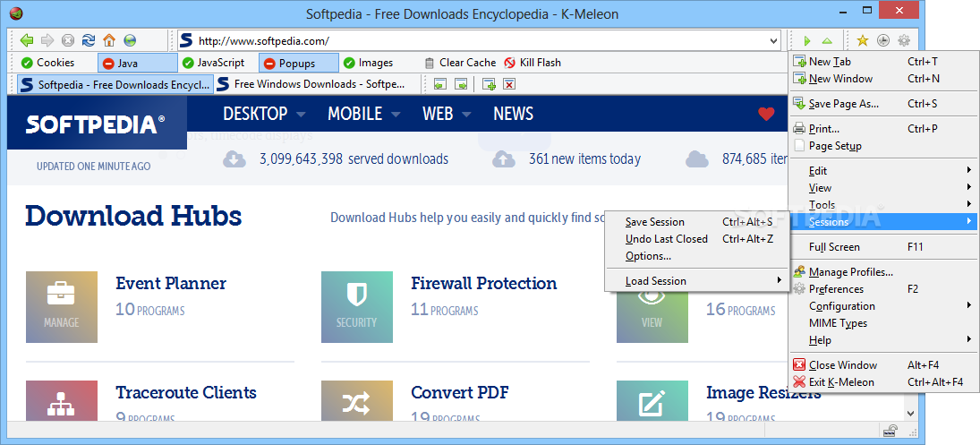This screenshot has height=445, width=980.
Task: Open Preferences from the menu
Action: click(884, 288)
